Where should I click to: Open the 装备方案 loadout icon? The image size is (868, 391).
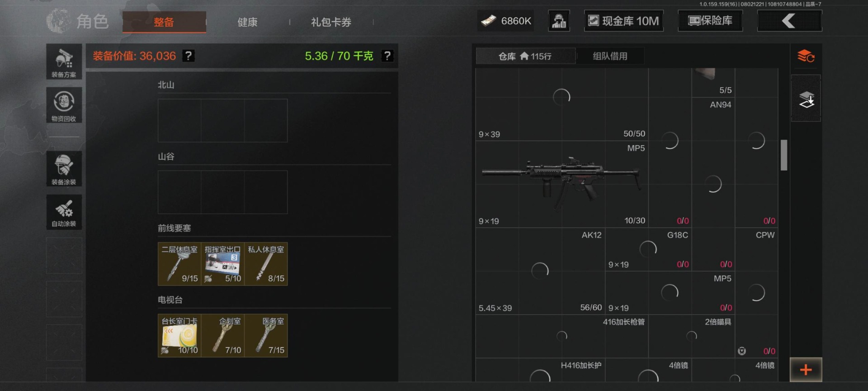[64, 62]
